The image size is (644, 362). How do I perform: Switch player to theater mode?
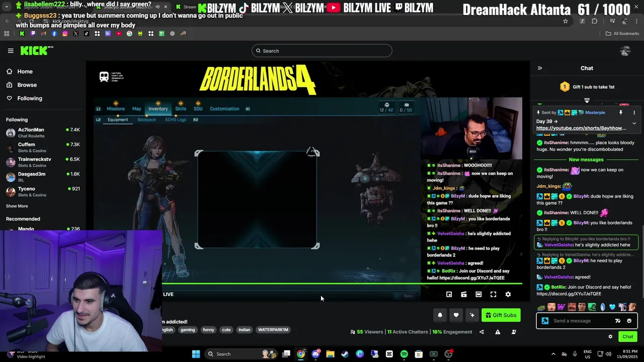tap(478, 295)
